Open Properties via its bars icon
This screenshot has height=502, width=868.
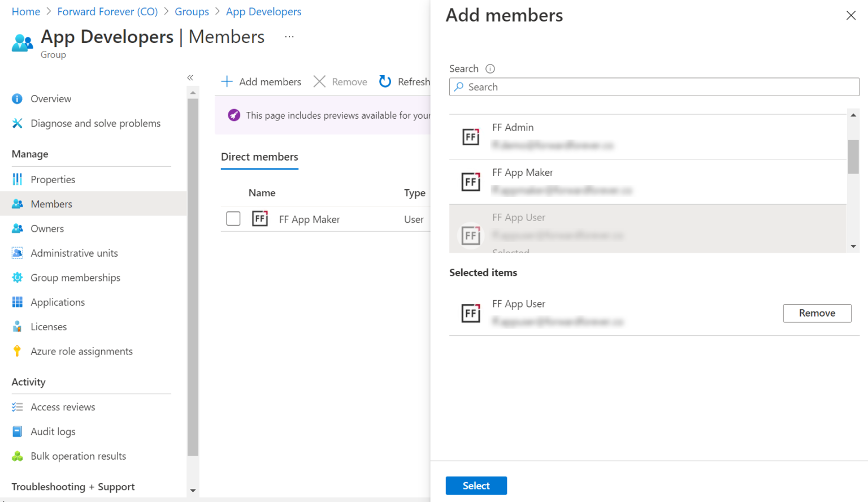pos(18,179)
